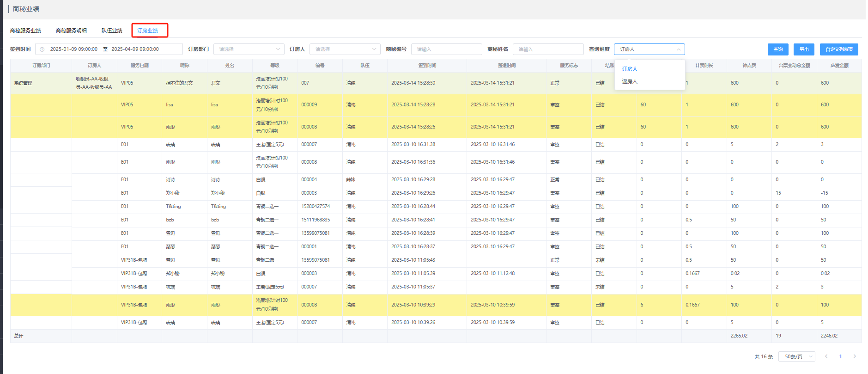Screen dimensions: 868x374
Task: Switch to the 队伍业绩 tab
Action: (x=112, y=31)
